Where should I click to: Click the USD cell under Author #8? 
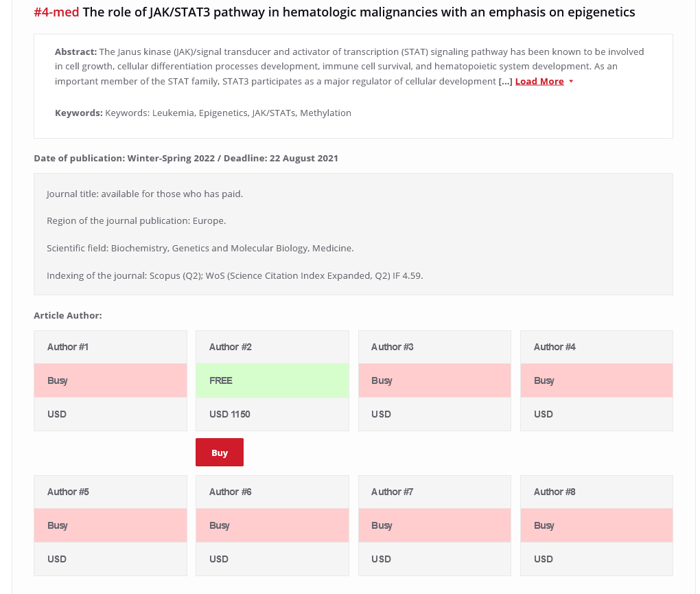(596, 559)
